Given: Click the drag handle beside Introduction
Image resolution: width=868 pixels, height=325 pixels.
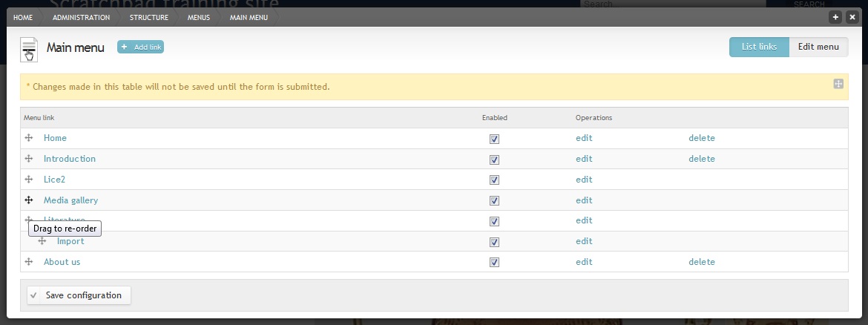Looking at the screenshot, I should pos(29,158).
